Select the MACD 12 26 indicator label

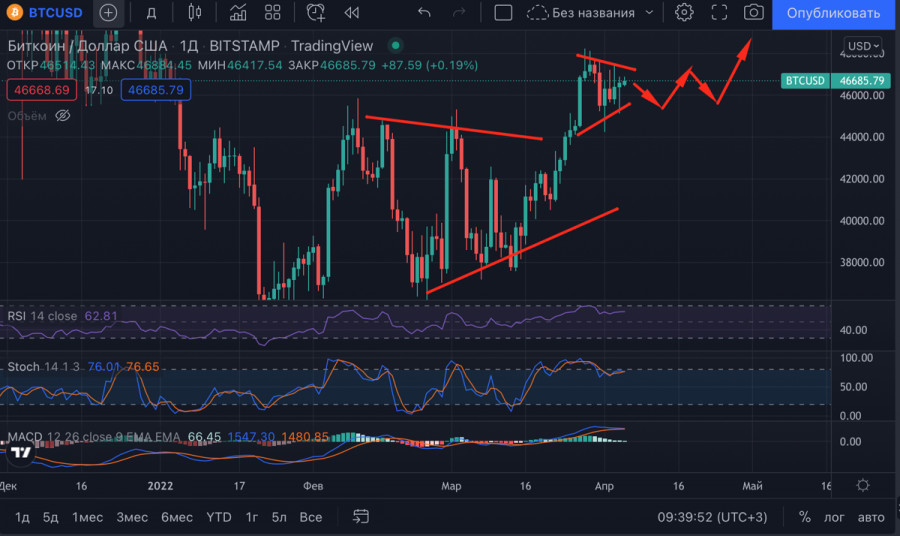(94, 437)
